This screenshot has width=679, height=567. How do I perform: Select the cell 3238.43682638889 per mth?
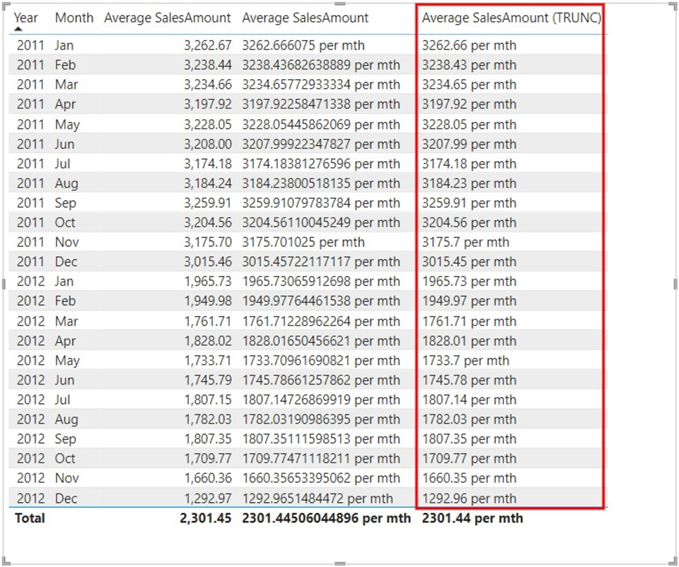pyautogui.click(x=321, y=65)
